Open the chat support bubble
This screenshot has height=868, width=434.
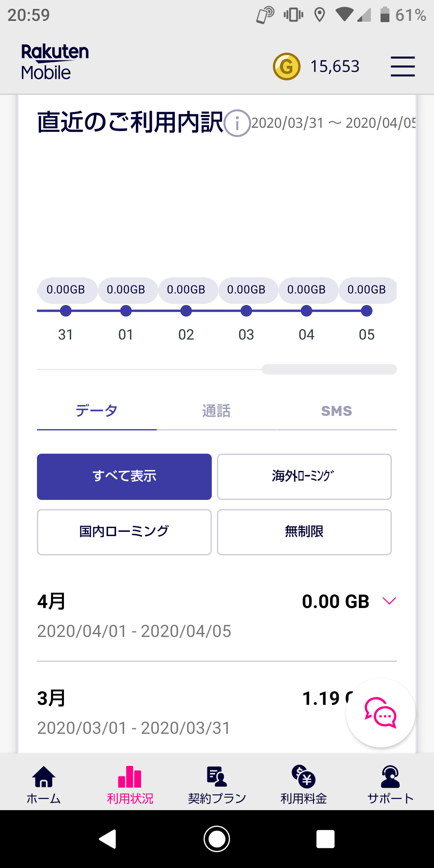coord(381,713)
